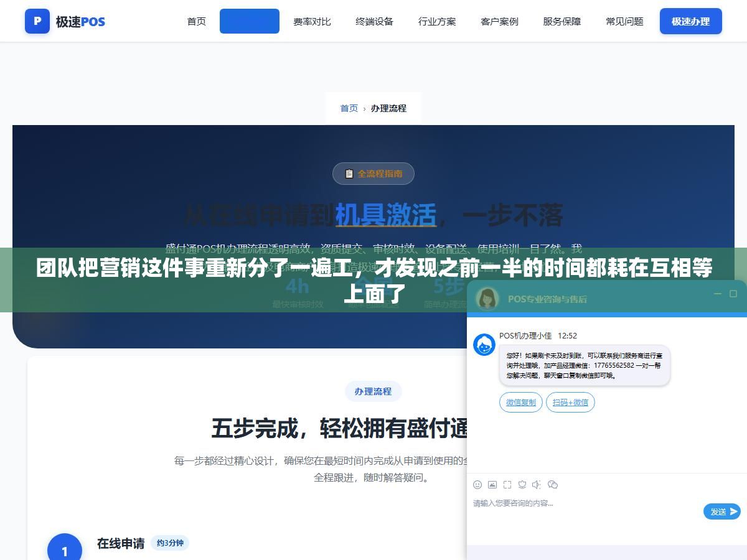Click the 办理流程 section label pill
The height and width of the screenshot is (560, 747).
pyautogui.click(x=374, y=391)
